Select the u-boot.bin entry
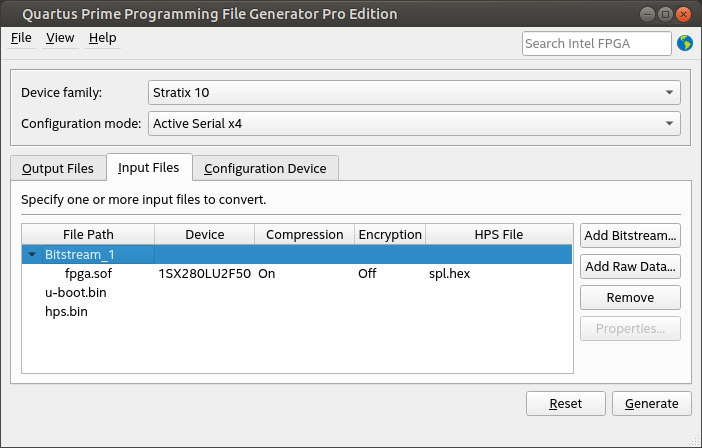 76,293
